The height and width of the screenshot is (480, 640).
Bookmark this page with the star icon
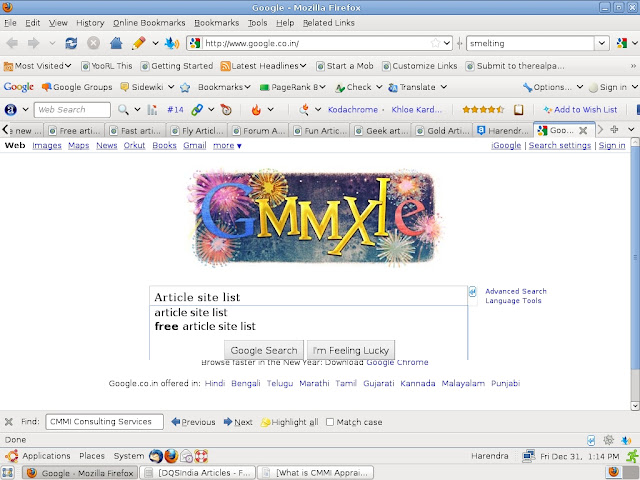pos(435,43)
